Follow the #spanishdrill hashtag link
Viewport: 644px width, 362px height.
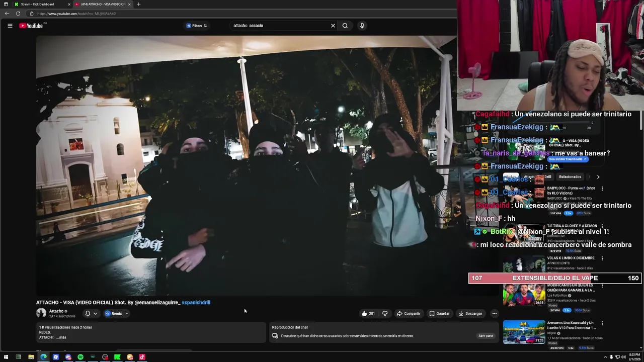tap(196, 303)
